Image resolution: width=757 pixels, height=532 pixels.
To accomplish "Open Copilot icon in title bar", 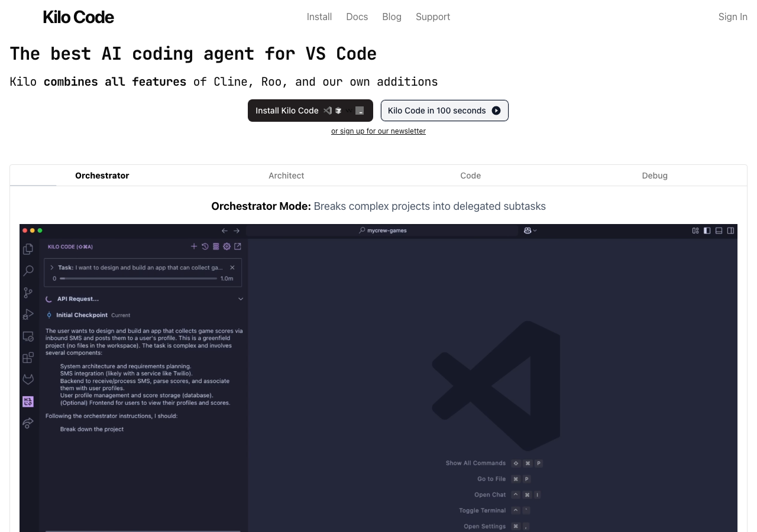I will pos(528,231).
